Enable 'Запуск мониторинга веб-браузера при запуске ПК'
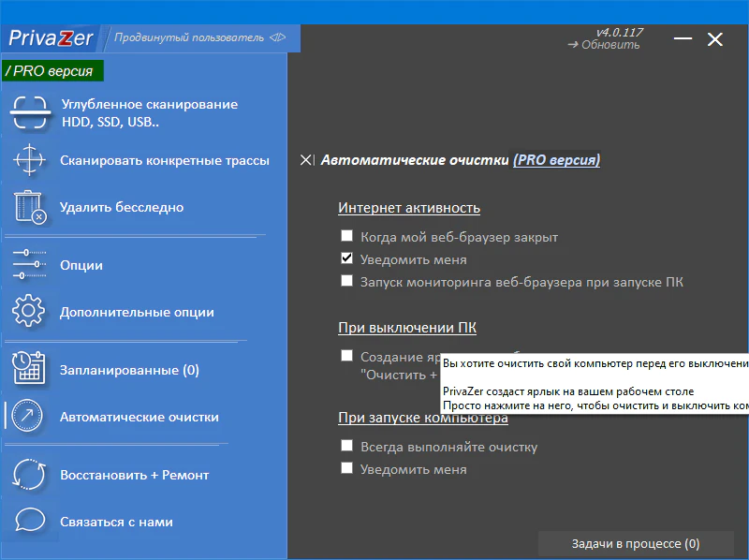This screenshot has width=749, height=560. pyautogui.click(x=346, y=281)
